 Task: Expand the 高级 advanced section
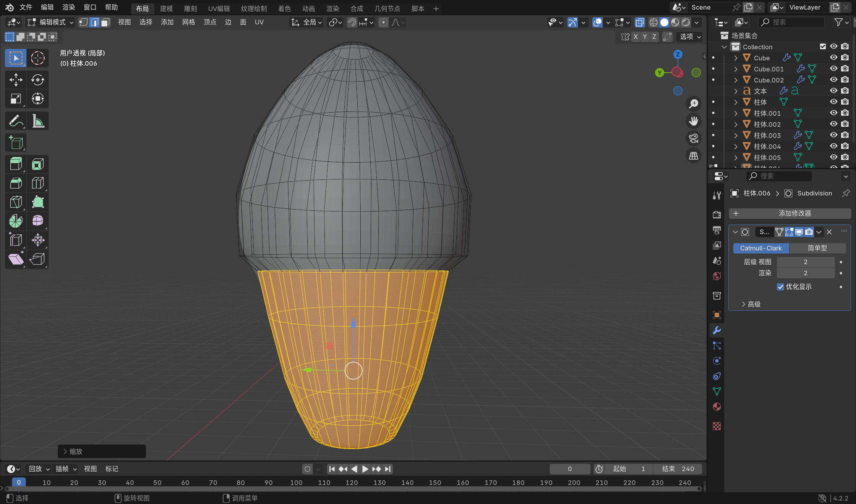(751, 304)
